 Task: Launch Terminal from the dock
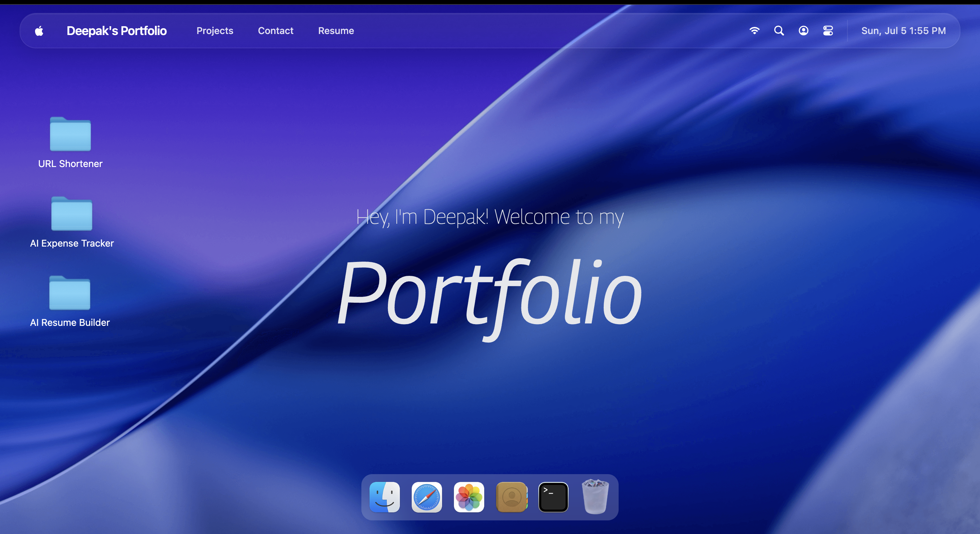coord(553,497)
